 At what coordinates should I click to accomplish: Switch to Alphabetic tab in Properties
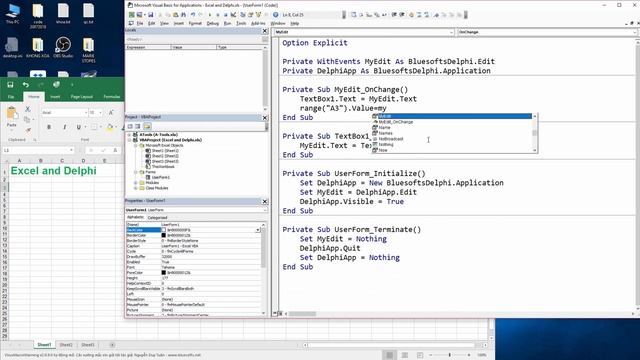click(136, 218)
